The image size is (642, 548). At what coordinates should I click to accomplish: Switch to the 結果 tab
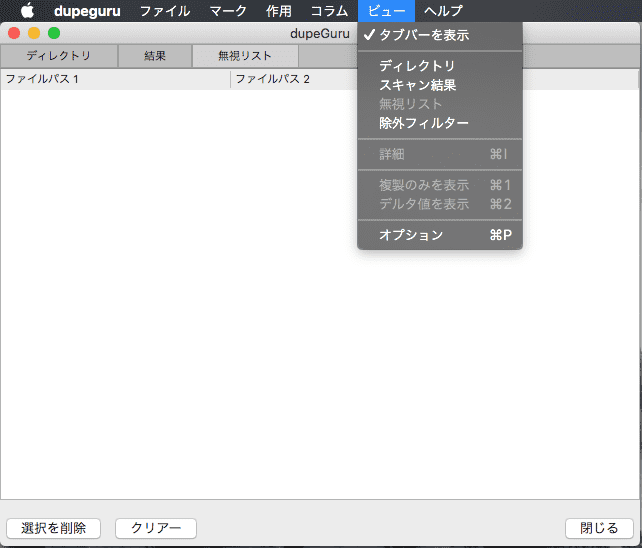155,56
